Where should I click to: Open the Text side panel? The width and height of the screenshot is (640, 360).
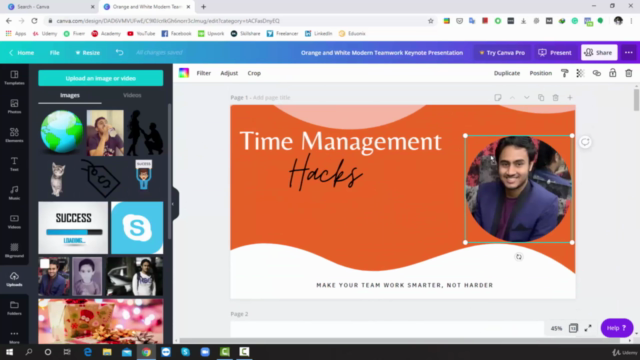click(14, 164)
